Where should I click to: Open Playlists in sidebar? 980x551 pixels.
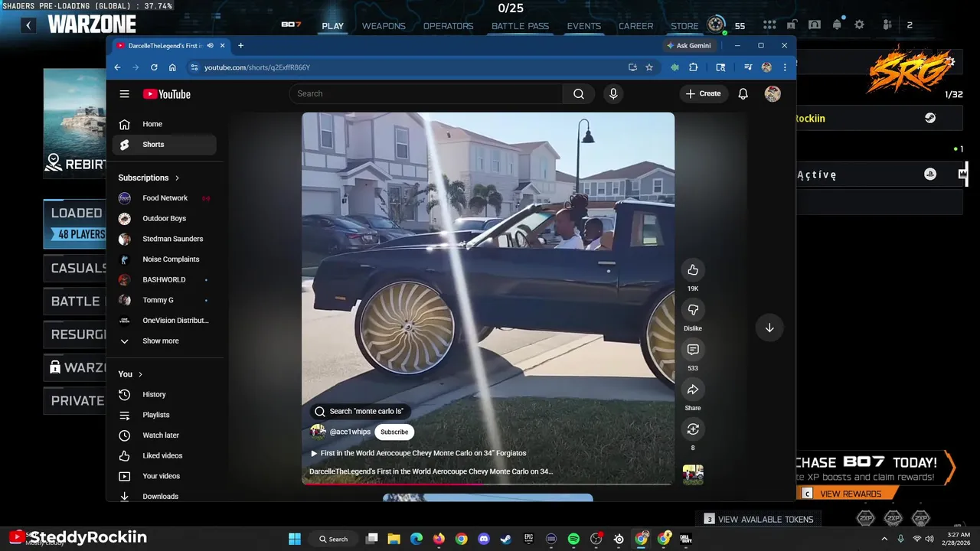[164, 415]
